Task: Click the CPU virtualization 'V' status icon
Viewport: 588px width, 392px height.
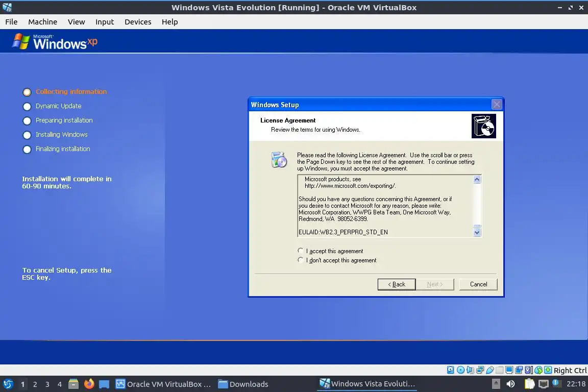Action: [529, 370]
